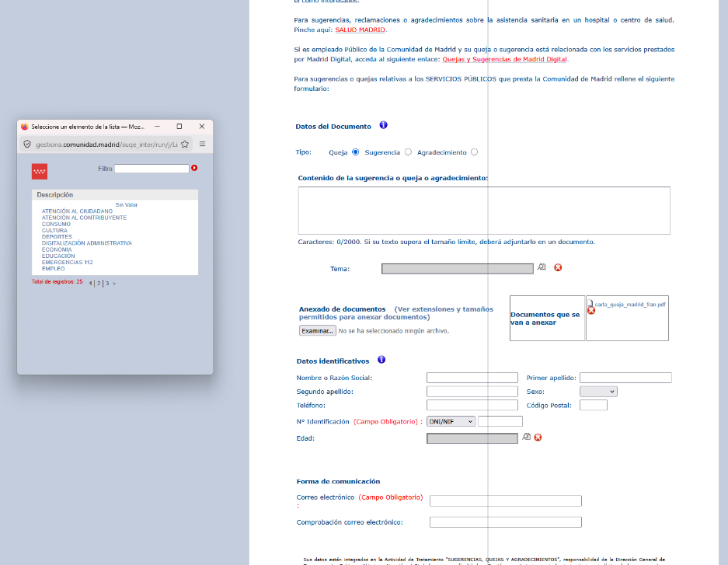Image resolution: width=728 pixels, height=565 pixels.
Task: Select the Agradecimiento radio button
Action: pyautogui.click(x=474, y=152)
